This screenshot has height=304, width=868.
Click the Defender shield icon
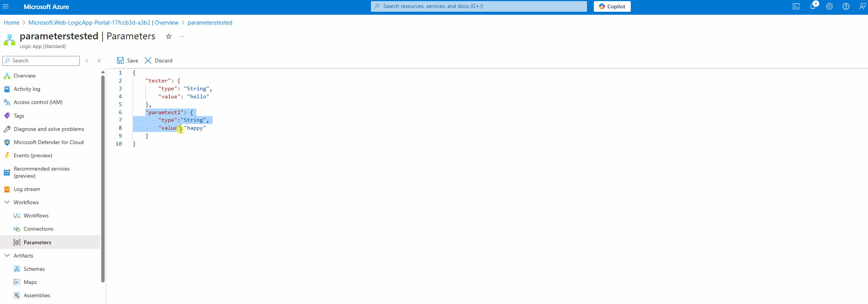7,142
